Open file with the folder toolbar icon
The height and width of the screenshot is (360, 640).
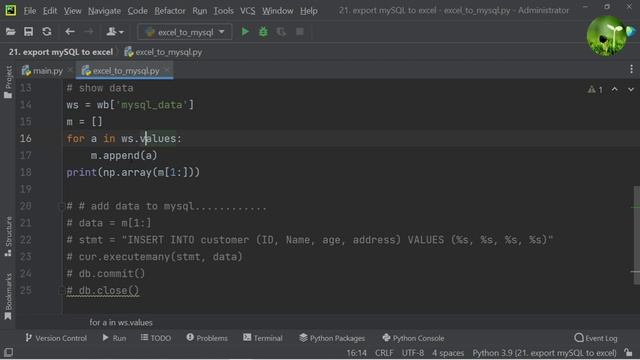click(x=11, y=32)
